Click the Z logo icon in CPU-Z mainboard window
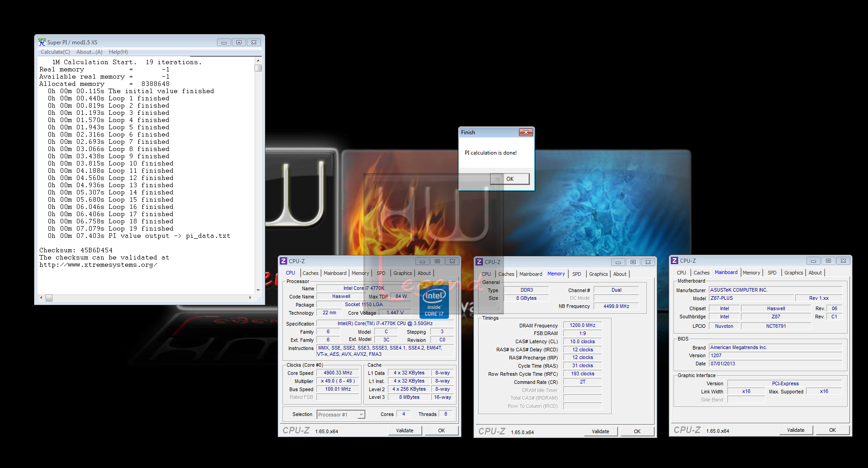Screen dimensions: 868x468 pyautogui.click(x=675, y=260)
